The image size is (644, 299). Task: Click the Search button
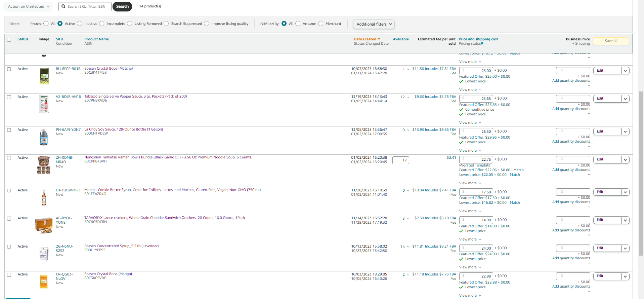point(122,6)
